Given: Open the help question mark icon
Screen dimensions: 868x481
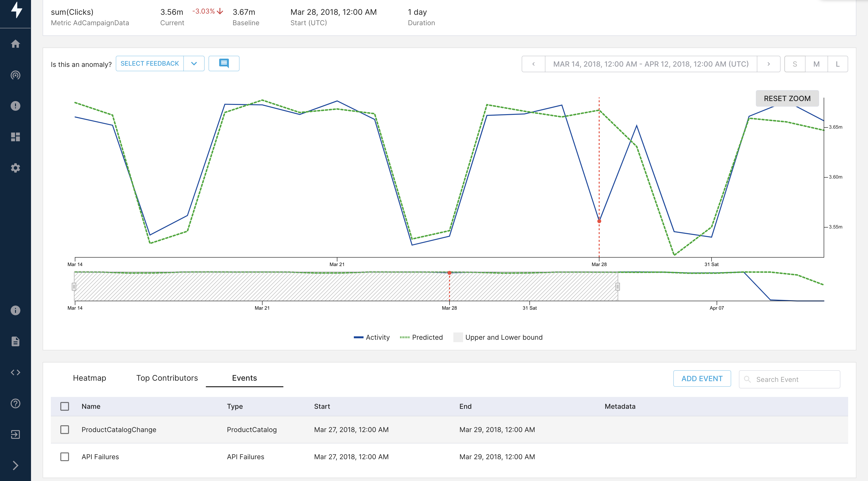Looking at the screenshot, I should click(15, 403).
